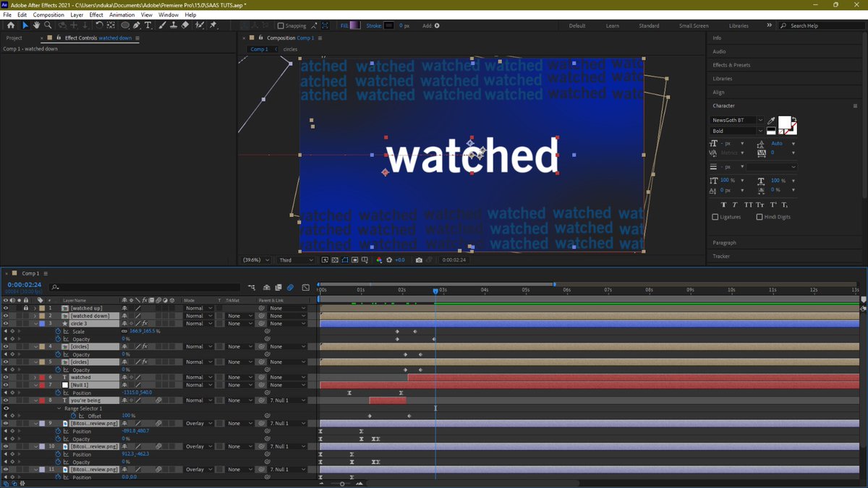Select the Roto Brush tool

pos(199,25)
